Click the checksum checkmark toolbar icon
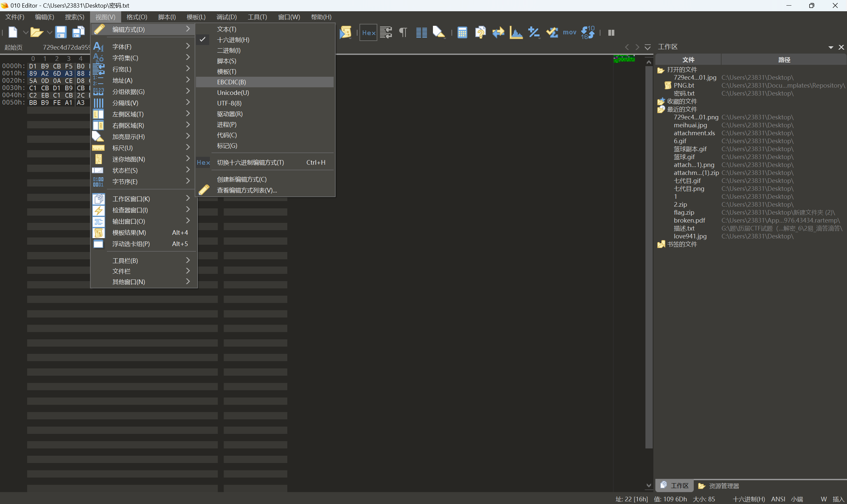This screenshot has width=847, height=504. 552,33
